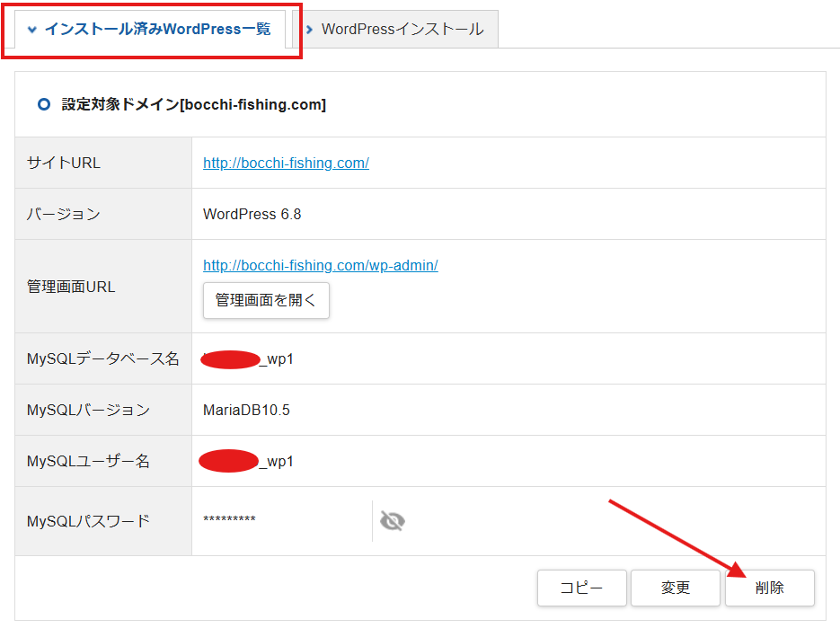
Task: Click the サイトURL row label
Action: point(64,163)
